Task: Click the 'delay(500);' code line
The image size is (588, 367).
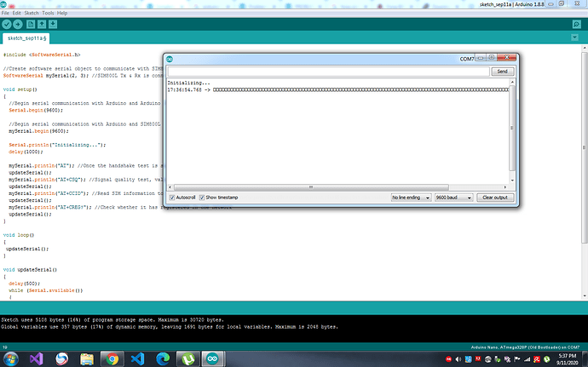Action: click(x=25, y=284)
